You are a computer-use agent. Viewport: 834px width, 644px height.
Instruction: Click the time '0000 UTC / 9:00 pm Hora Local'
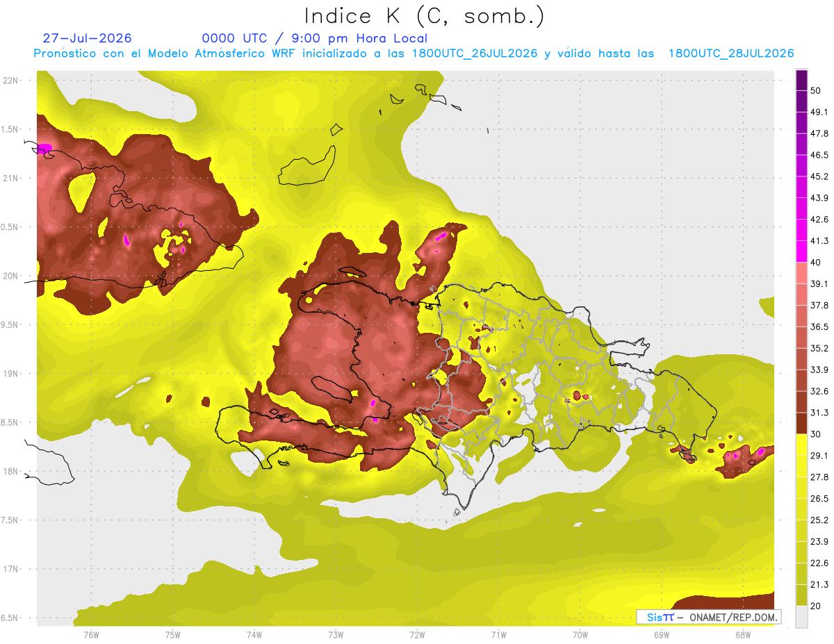tap(314, 38)
